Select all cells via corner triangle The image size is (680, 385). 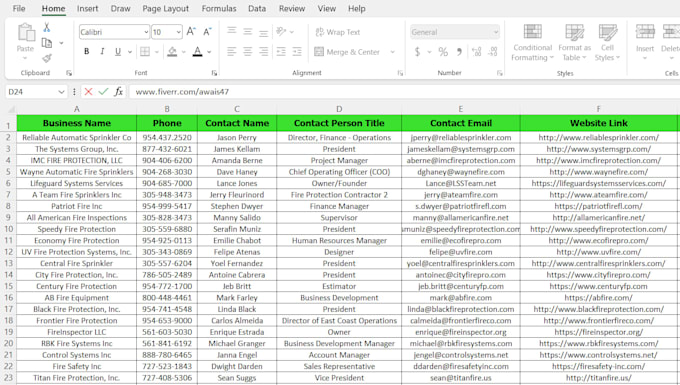(11, 109)
